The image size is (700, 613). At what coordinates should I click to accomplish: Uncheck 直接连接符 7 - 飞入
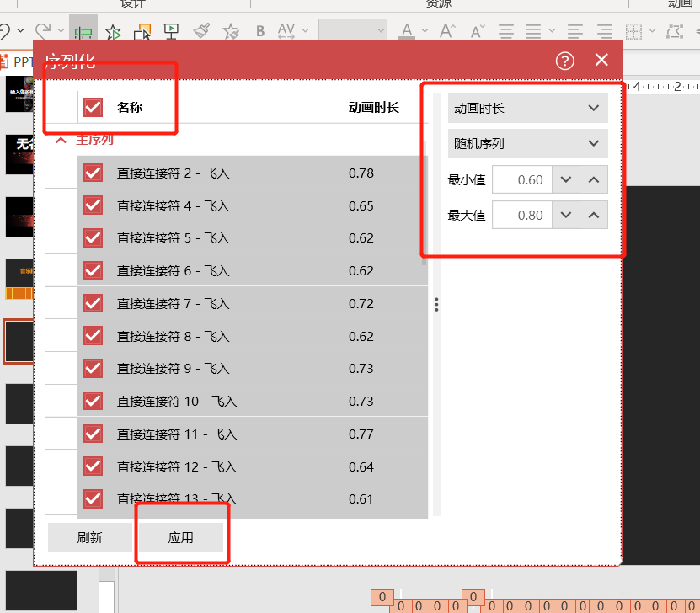93,303
